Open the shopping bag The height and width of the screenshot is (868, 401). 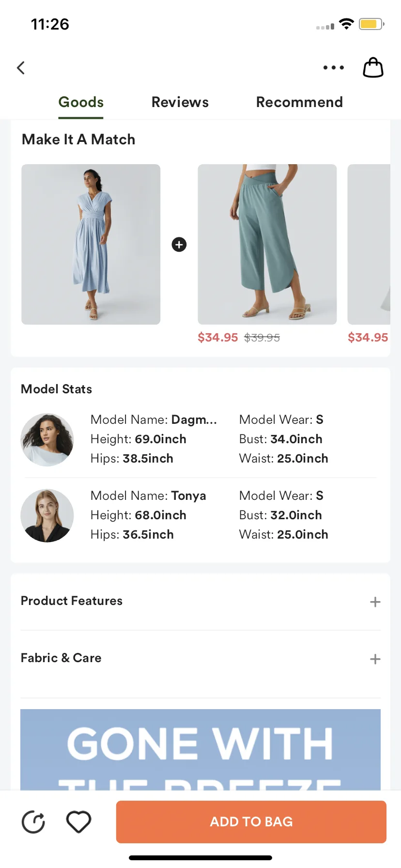373,68
